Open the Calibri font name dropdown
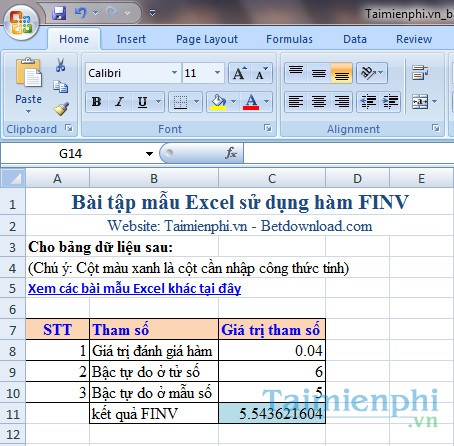 tap(174, 73)
